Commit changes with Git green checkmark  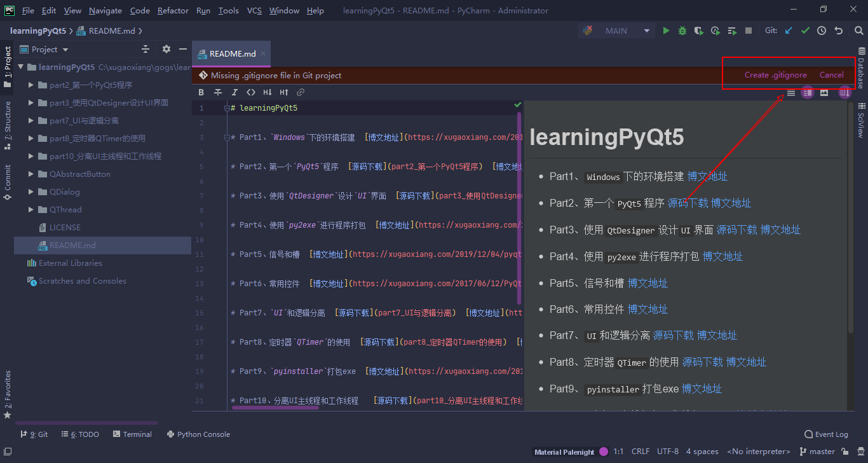point(805,31)
